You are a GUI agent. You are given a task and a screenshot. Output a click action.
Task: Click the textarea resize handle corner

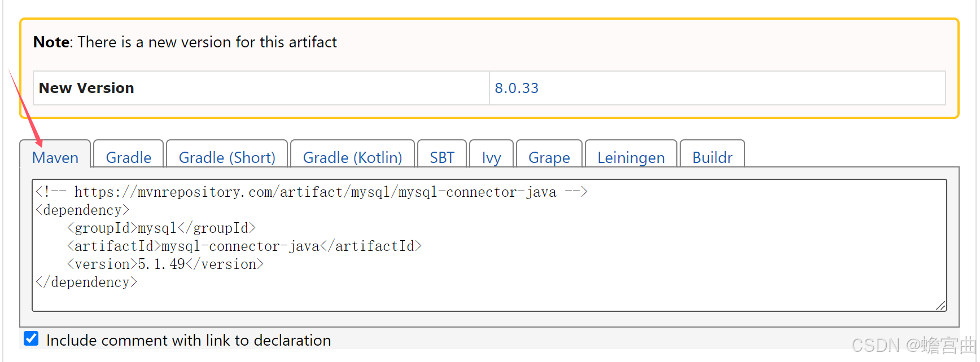pyautogui.click(x=940, y=305)
